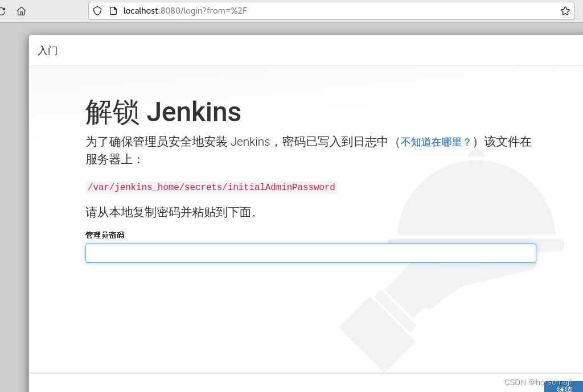583x392 pixels.
Task: Bookmark this page with star icon
Action: pos(565,11)
